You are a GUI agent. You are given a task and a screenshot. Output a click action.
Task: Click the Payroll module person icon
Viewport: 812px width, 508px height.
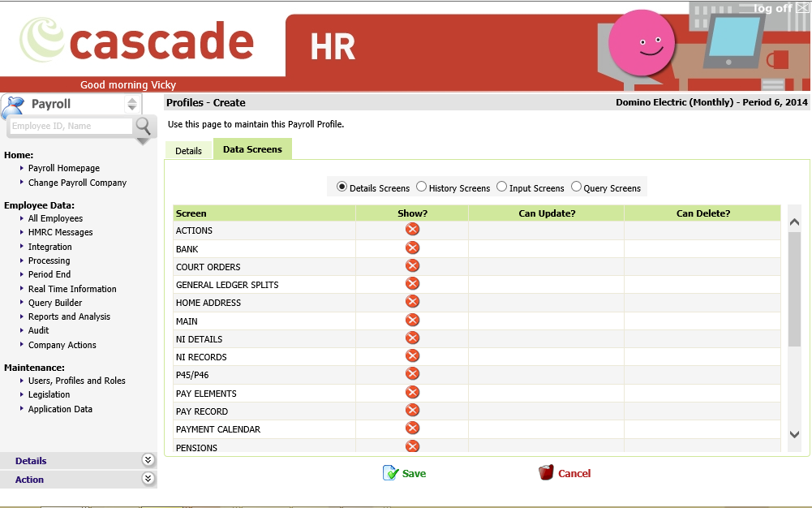click(x=14, y=106)
